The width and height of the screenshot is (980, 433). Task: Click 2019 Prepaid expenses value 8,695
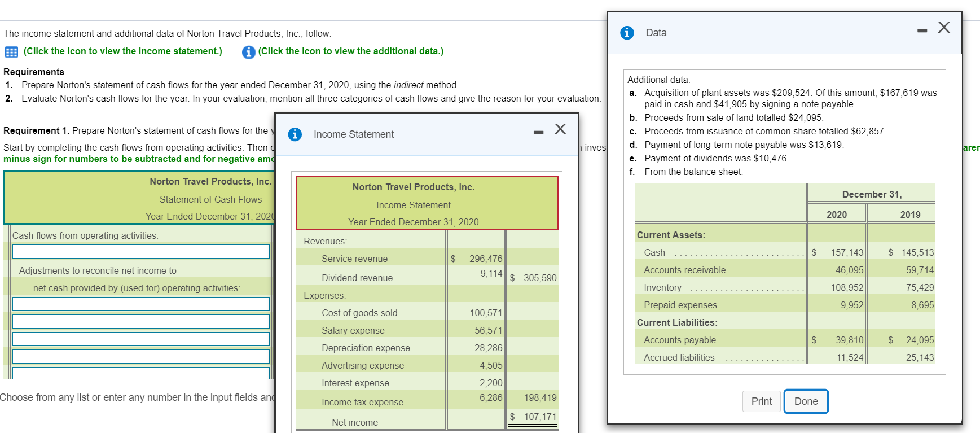pos(922,305)
